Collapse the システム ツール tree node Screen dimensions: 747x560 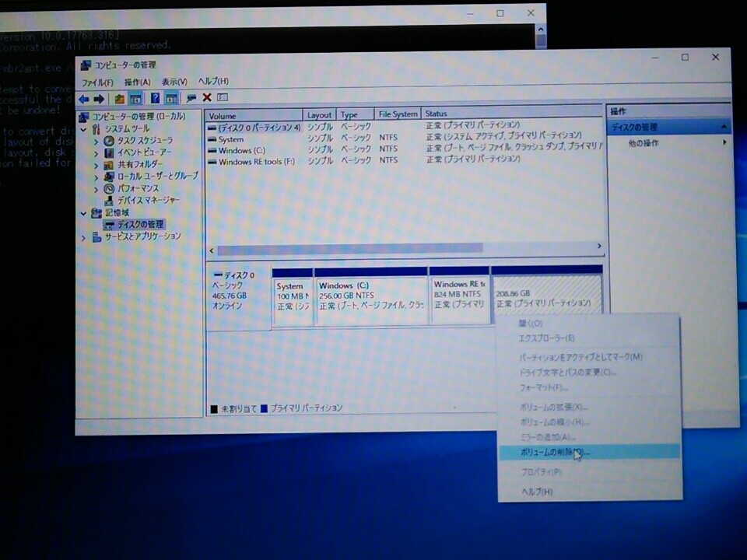(x=84, y=128)
